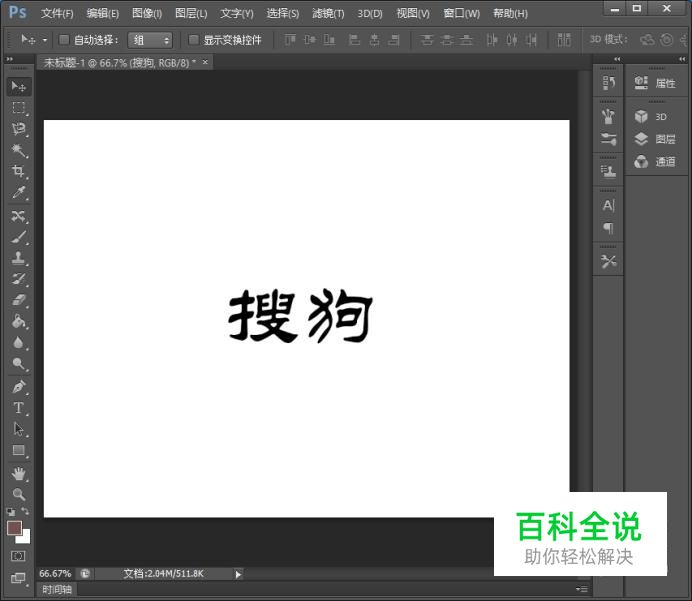This screenshot has width=692, height=601.
Task: Select the Magic Wand tool
Action: (x=19, y=150)
